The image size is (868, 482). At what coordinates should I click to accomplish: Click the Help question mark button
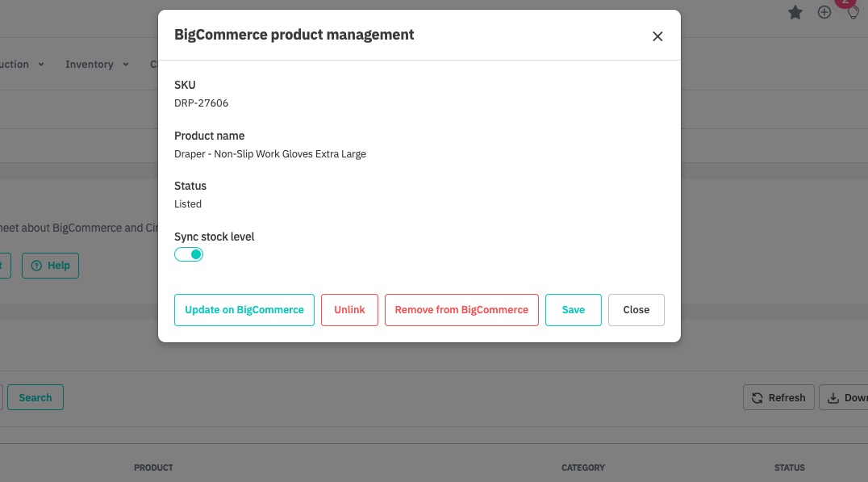point(50,266)
